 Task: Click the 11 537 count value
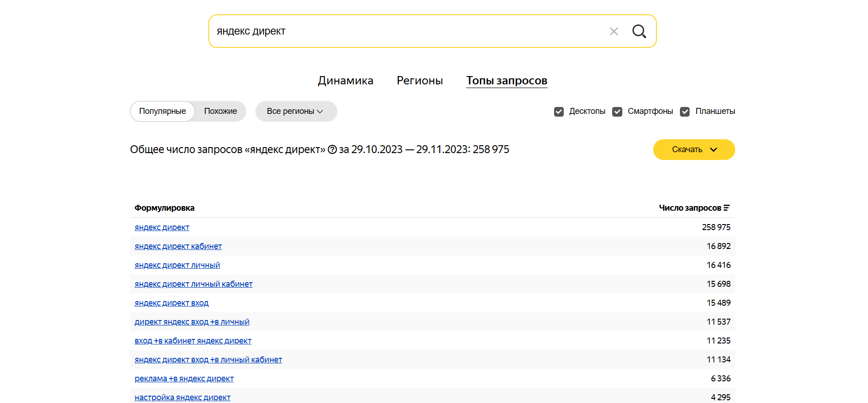pos(718,322)
